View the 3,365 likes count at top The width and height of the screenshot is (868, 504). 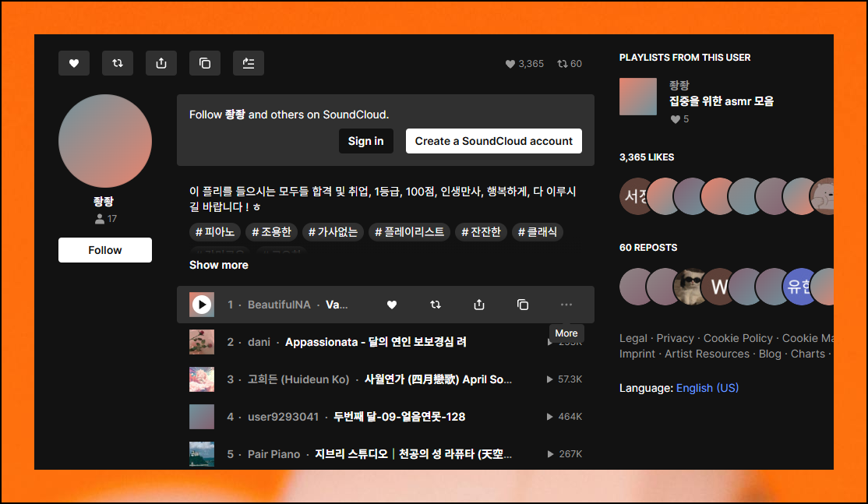(x=525, y=64)
